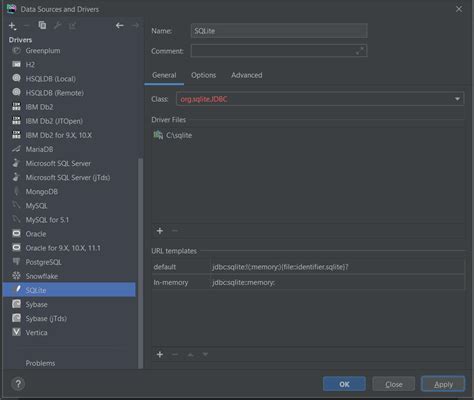Click the Apply button
The image size is (474, 400).
[443, 384]
